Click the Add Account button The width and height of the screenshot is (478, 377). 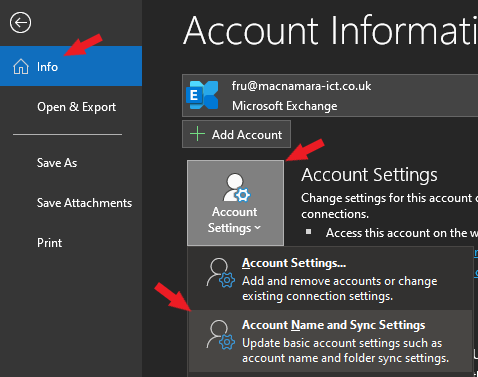click(236, 134)
